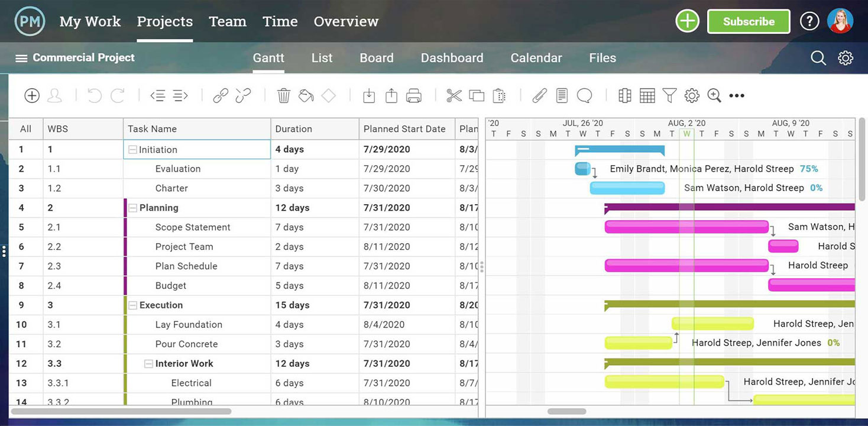This screenshot has width=868, height=426.
Task: Click the export upload icon
Action: click(391, 95)
